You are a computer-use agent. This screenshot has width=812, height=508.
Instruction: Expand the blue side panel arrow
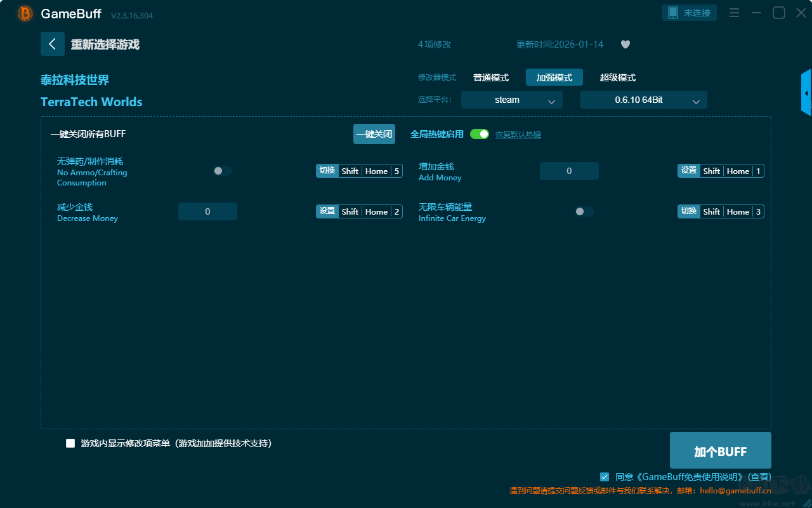tap(806, 93)
